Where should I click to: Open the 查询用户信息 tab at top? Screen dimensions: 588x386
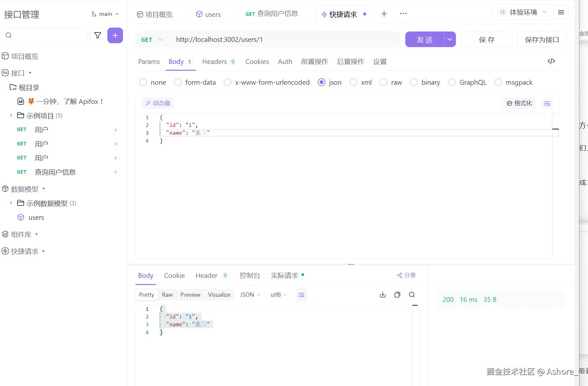pos(272,14)
